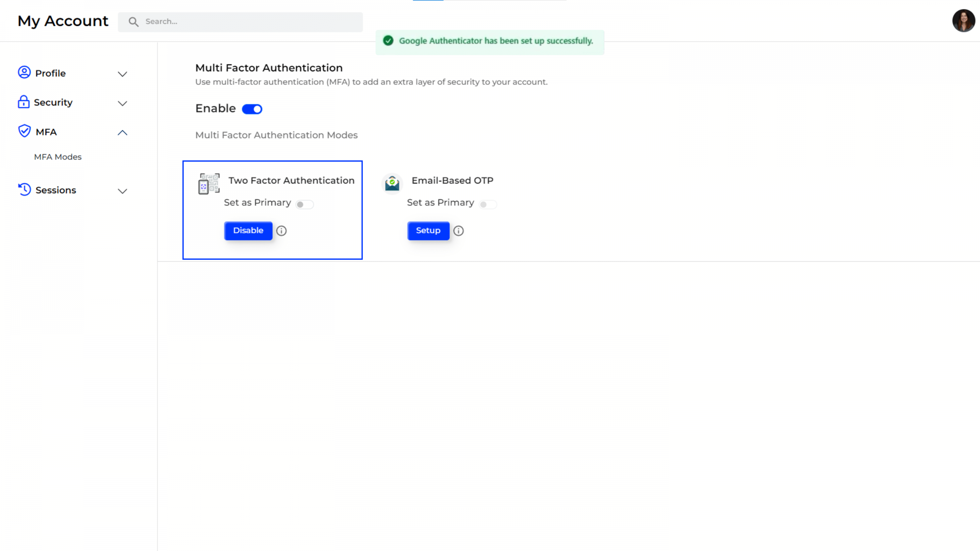Click the search magnifier icon
The width and height of the screenshot is (980, 551).
coord(133,22)
